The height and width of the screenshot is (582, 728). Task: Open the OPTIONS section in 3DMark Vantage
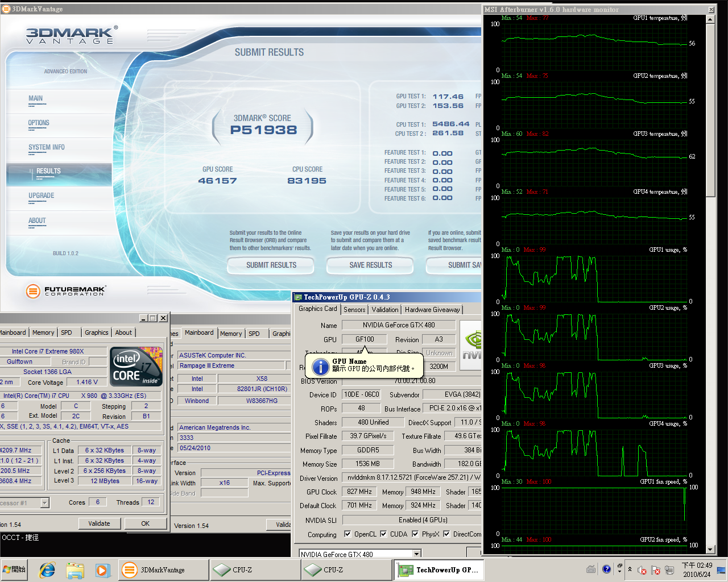[x=39, y=123]
